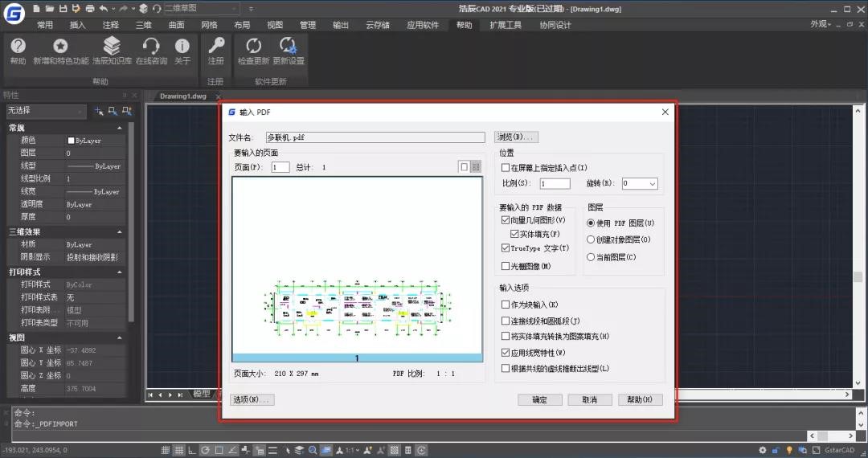Uncheck 应用线宽特性(W) checkbox
The width and height of the screenshot is (868, 458).
tap(506, 353)
